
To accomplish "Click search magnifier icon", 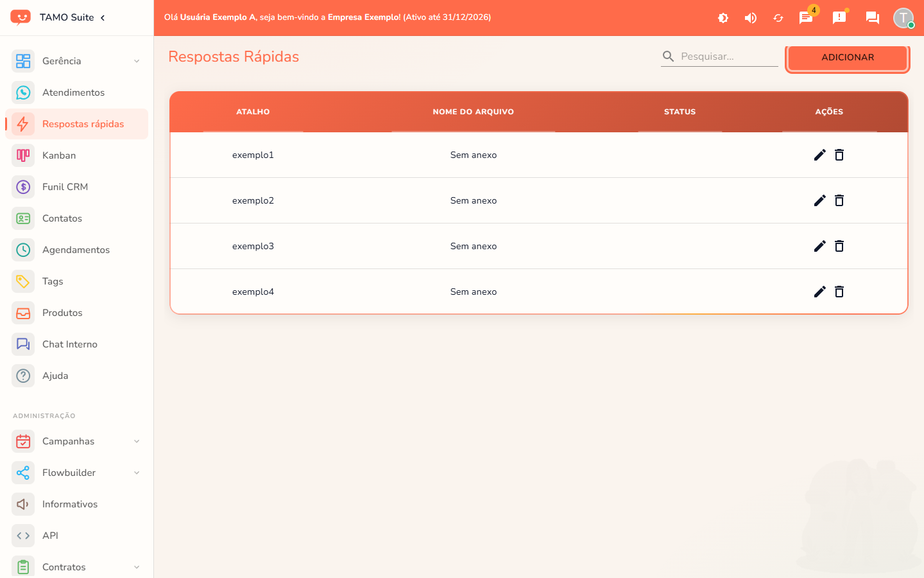I will (668, 57).
